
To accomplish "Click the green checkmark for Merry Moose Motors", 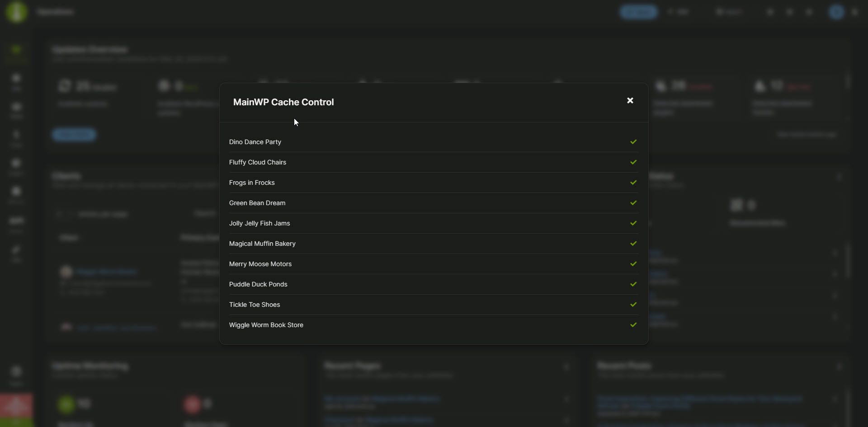I will [x=633, y=264].
